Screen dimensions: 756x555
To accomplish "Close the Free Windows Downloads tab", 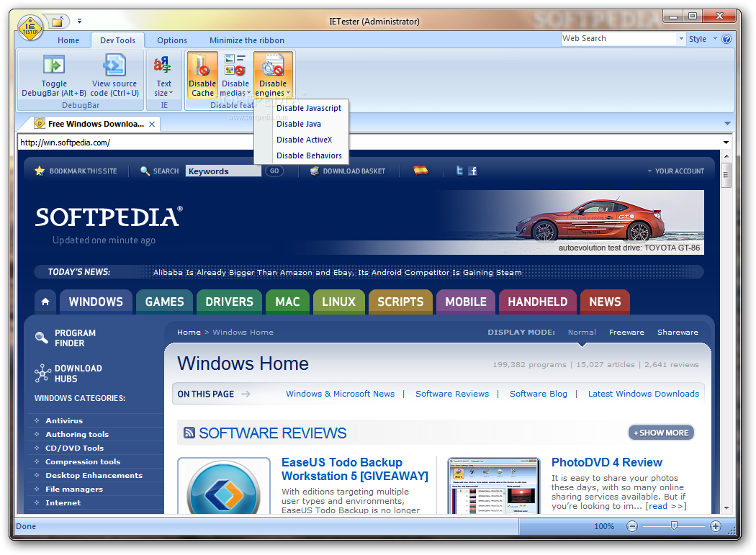I will pyautogui.click(x=152, y=124).
